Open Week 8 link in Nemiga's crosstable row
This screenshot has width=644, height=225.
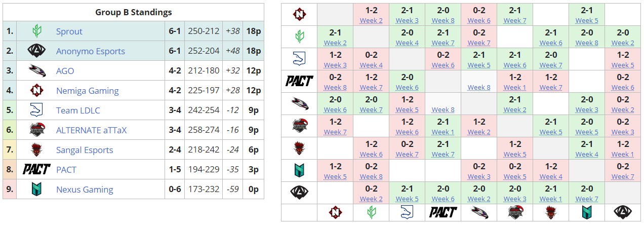pyautogui.click(x=443, y=21)
